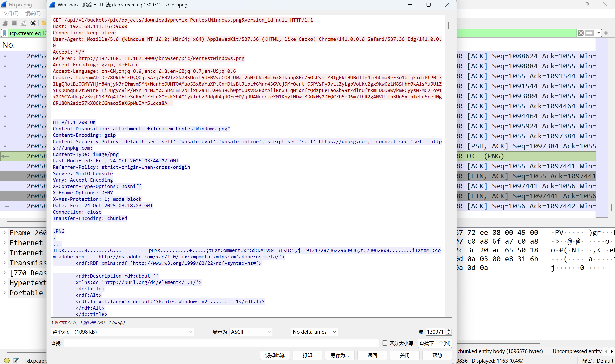Click the display filter bookmark icon
The image size is (615, 364).
pyautogui.click(x=4, y=33)
